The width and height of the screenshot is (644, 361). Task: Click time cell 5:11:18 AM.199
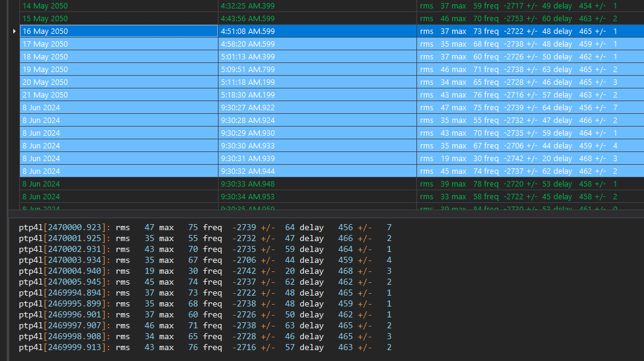click(x=318, y=82)
